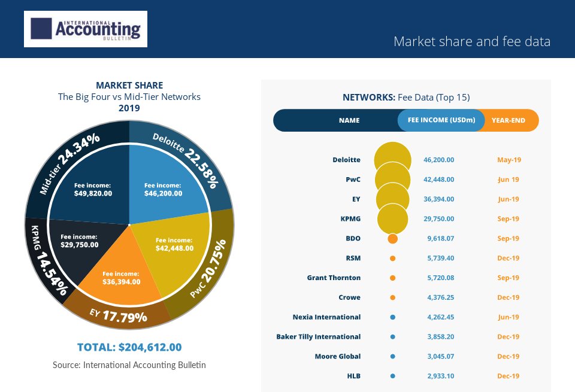Click the fee value 4,376.25

click(441, 297)
